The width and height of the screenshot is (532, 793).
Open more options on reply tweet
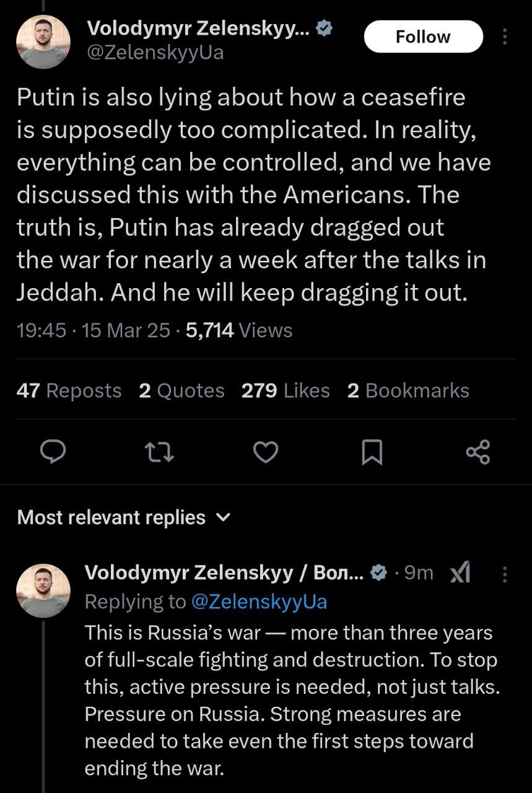(x=505, y=574)
